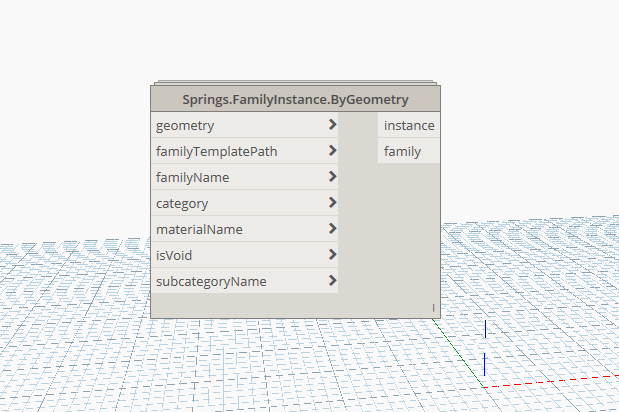Viewport: 619px width, 412px height.
Task: Click the subcategoryName input port label
Action: (x=211, y=281)
